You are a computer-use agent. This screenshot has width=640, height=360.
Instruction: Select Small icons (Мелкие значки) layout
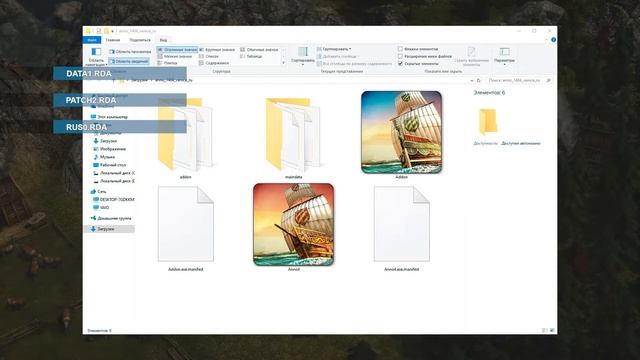coord(175,56)
